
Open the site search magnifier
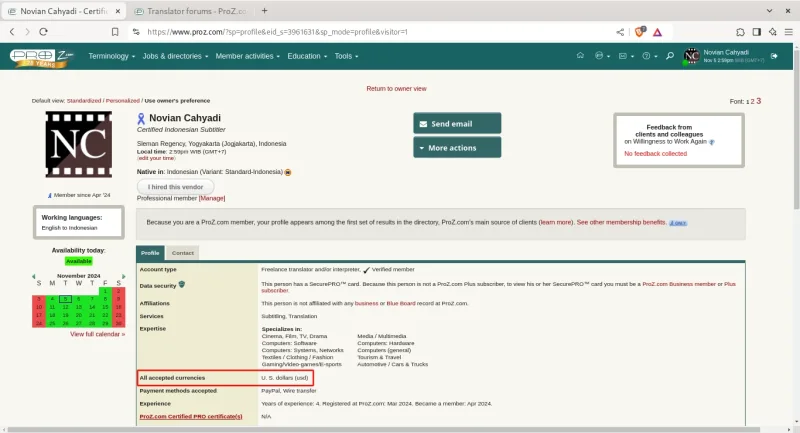click(x=670, y=56)
